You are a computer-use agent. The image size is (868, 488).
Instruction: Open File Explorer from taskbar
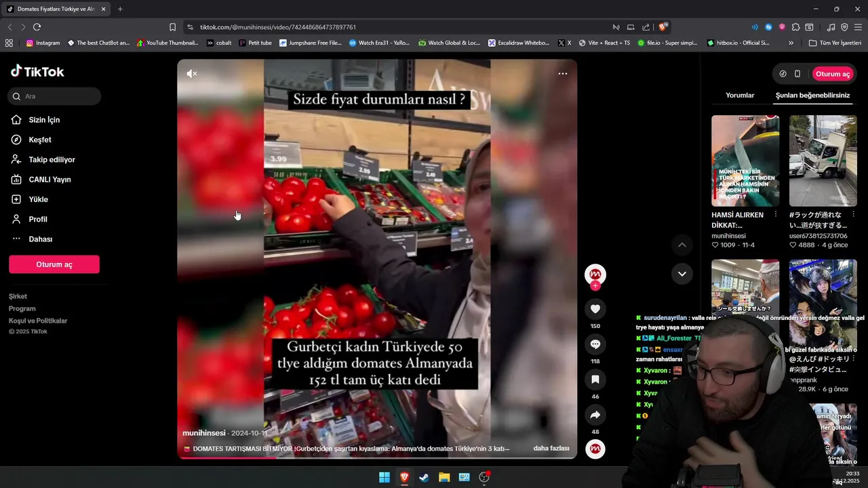444,477
